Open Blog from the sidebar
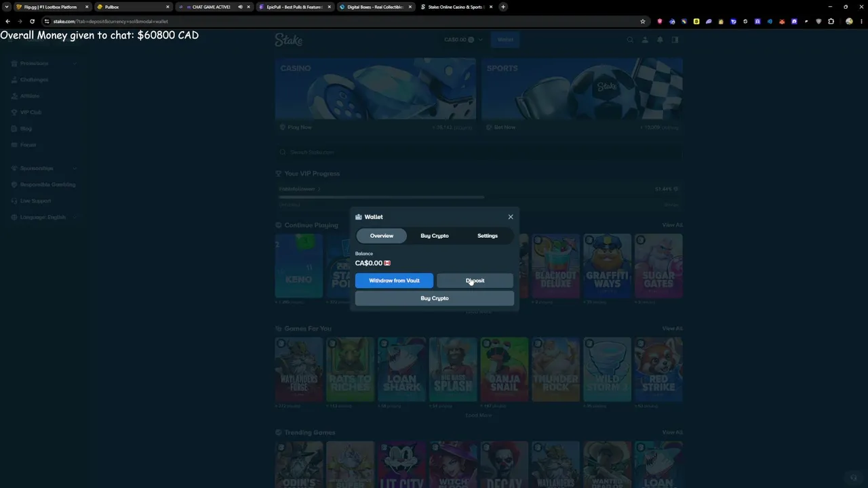The height and width of the screenshot is (488, 868). pyautogui.click(x=43, y=128)
